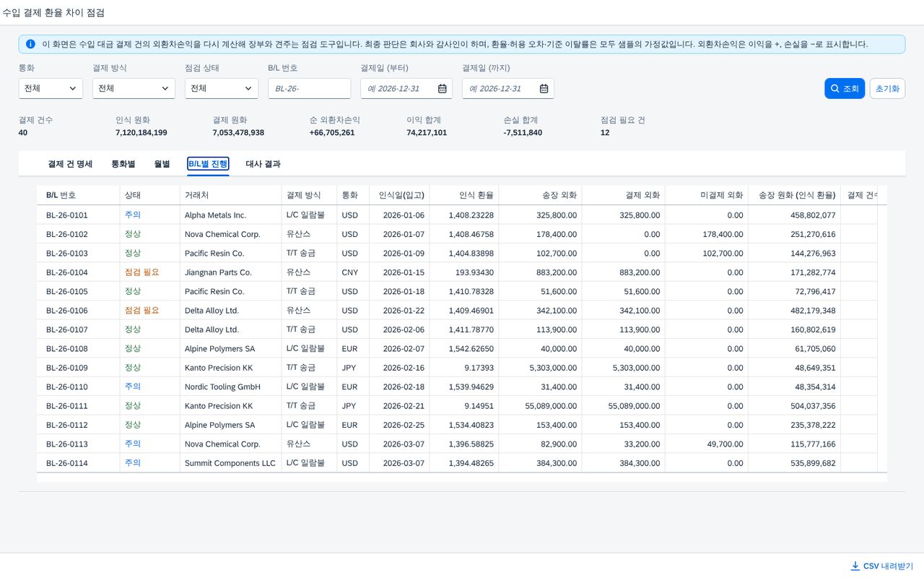Open the 통화별 tab
This screenshot has height=578, width=924.
coord(123,164)
